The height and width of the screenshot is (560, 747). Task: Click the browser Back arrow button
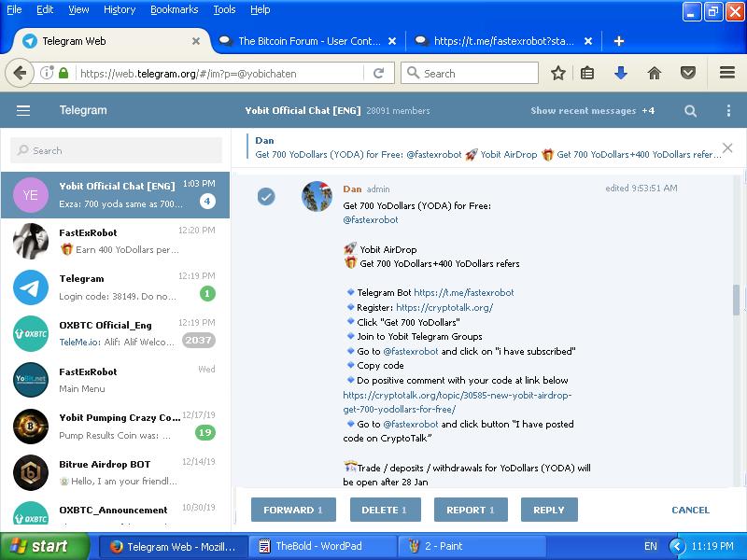pyautogui.click(x=20, y=74)
